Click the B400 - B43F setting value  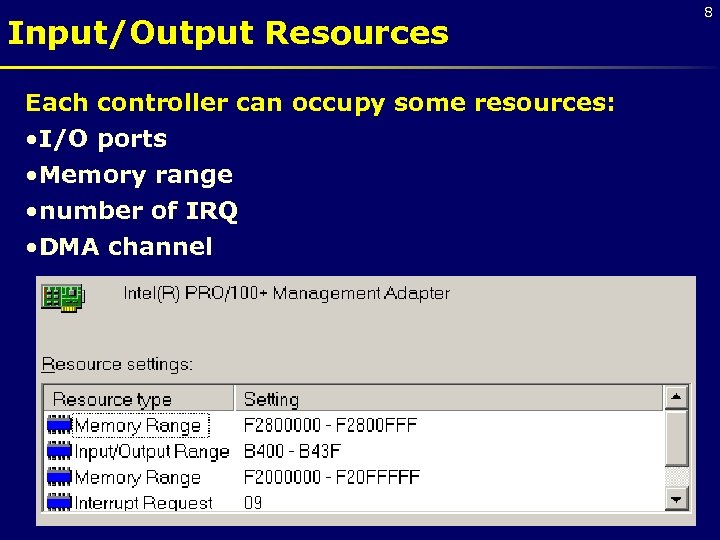292,451
